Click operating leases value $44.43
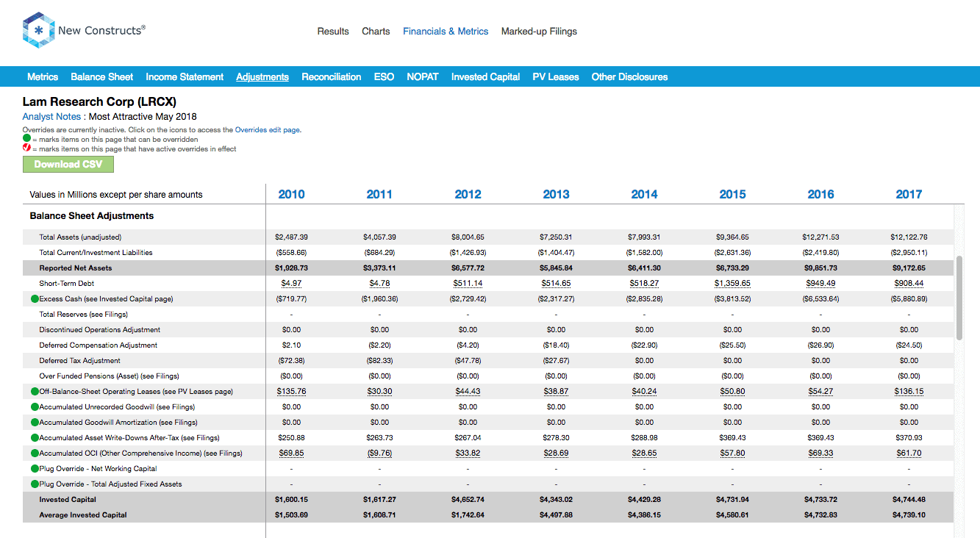Viewport: 980px width, 538px height. tap(468, 392)
